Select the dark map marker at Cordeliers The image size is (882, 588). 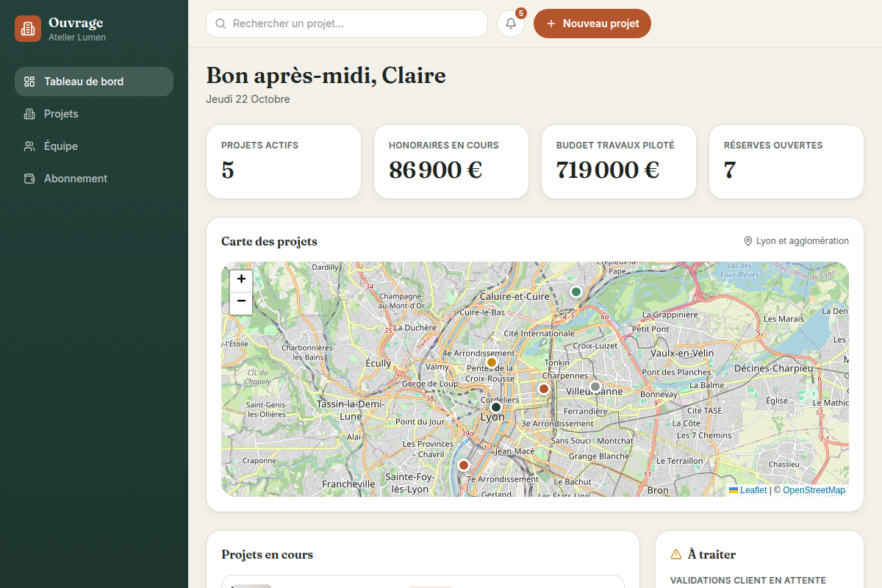[496, 406]
